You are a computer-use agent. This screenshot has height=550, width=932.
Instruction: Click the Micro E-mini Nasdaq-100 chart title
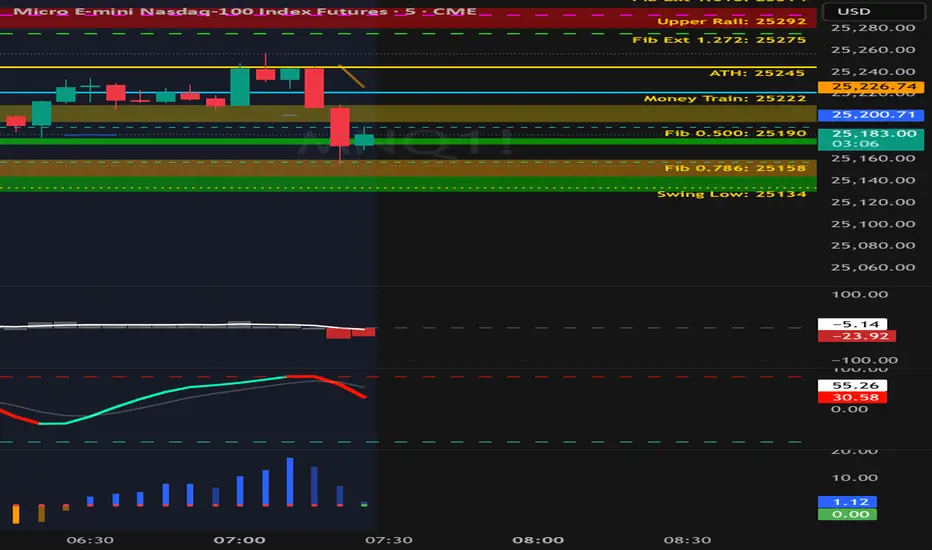coord(245,11)
